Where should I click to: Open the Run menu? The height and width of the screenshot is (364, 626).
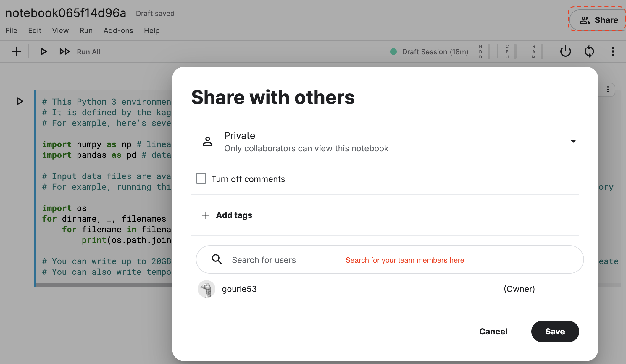(x=86, y=30)
